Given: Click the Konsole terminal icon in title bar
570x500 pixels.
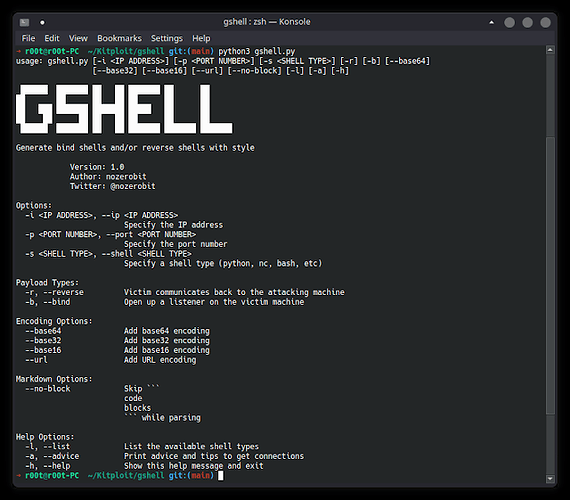Looking at the screenshot, I should click(24, 22).
